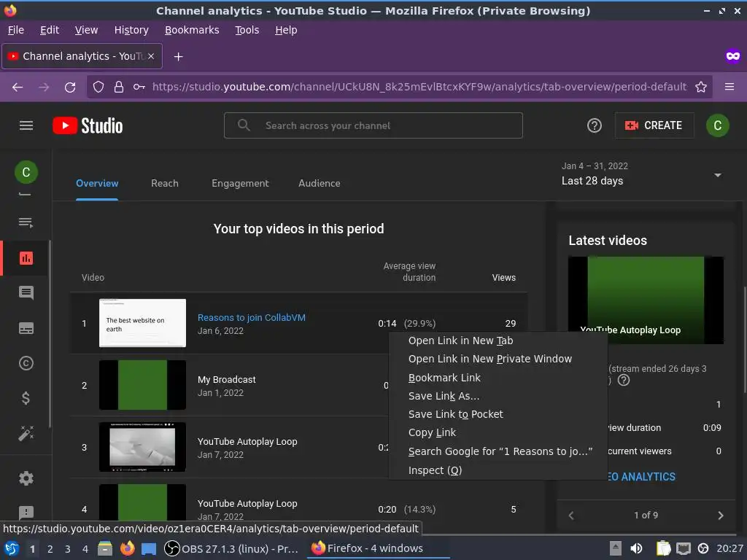Open Comments from the sidebar
Viewport: 747px width, 560px height.
(x=26, y=292)
